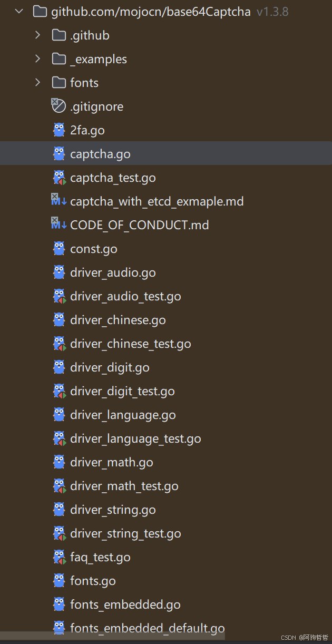
Task: Click the _examples folder icon
Action: coord(59,58)
